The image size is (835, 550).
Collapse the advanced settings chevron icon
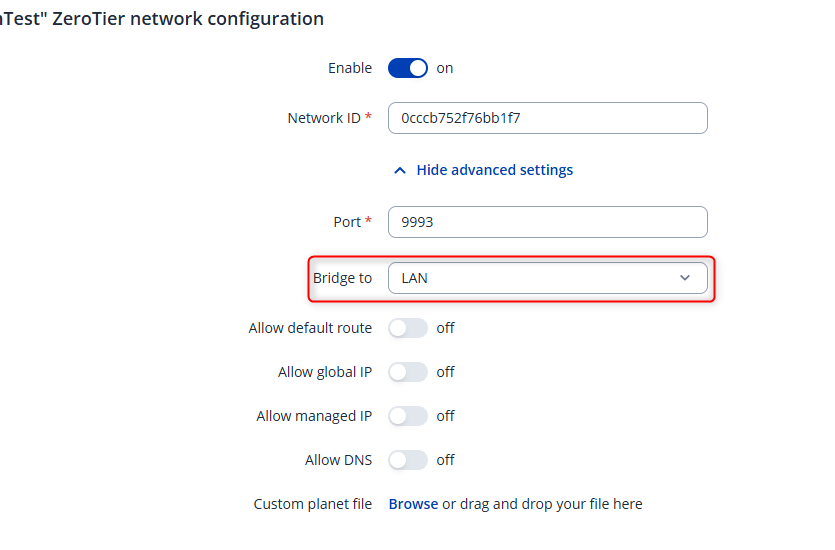click(400, 171)
